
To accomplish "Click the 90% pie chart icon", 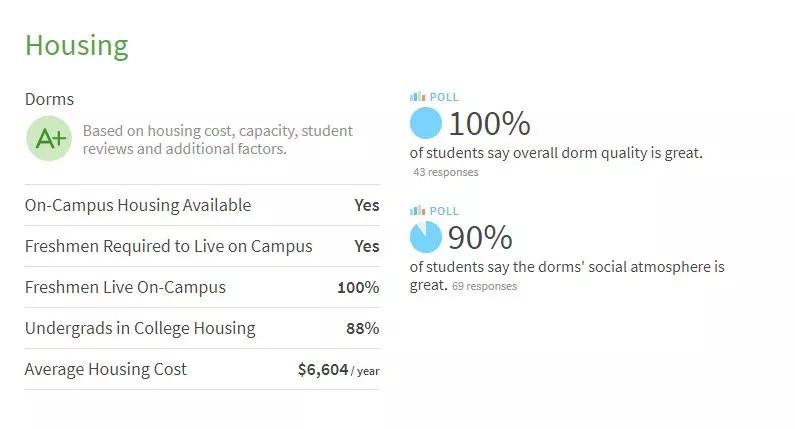I will click(426, 237).
